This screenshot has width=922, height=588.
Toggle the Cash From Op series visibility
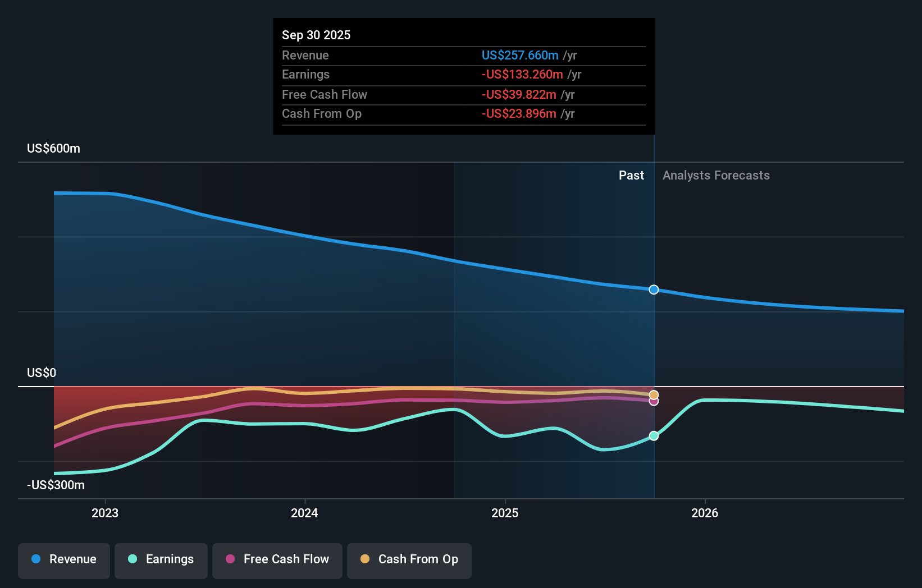click(x=409, y=561)
